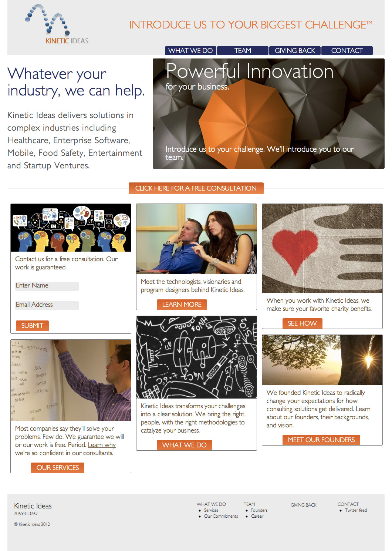Click the orange WHAT WE DO button
This screenshot has height=551, width=392.
[x=184, y=445]
